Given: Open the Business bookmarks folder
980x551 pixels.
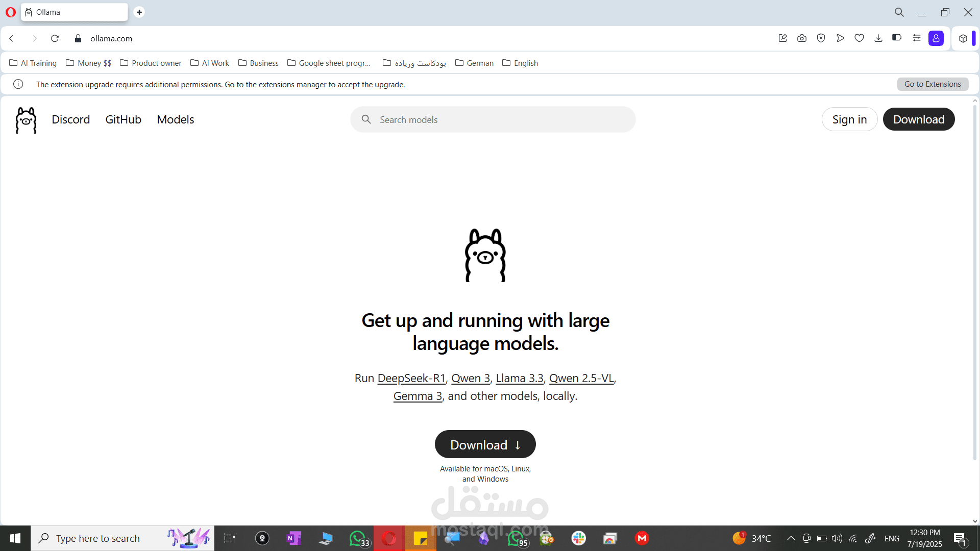Looking at the screenshot, I should pos(258,63).
